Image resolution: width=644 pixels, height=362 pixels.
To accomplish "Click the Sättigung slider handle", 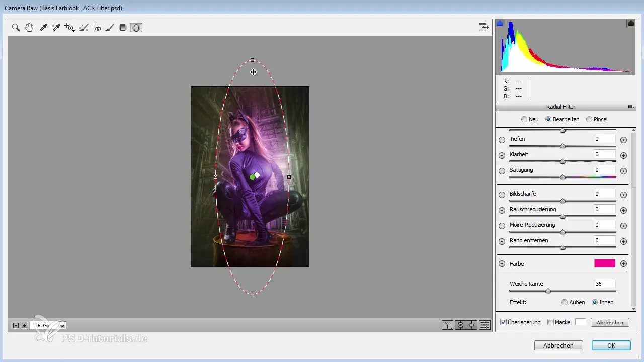I will pyautogui.click(x=562, y=177).
